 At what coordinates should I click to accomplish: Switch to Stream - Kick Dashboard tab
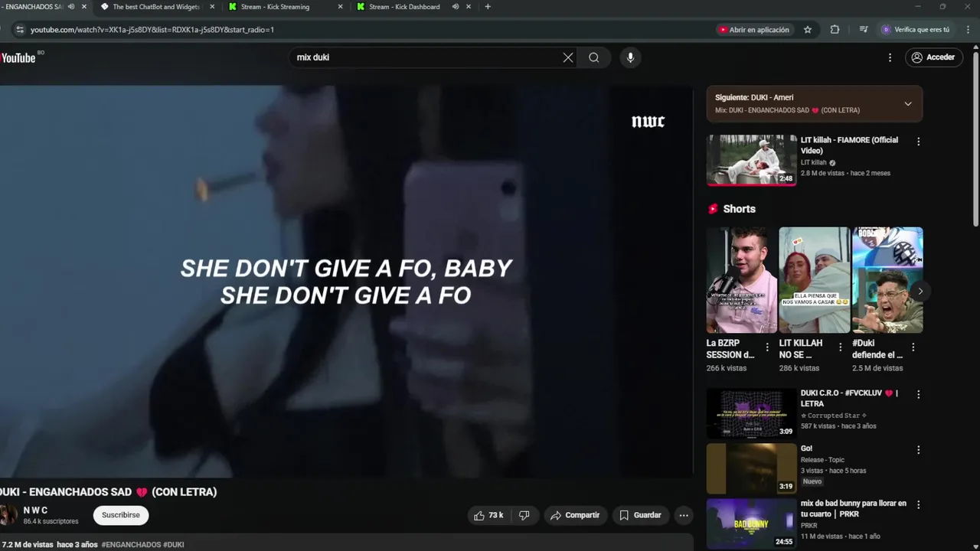(404, 7)
